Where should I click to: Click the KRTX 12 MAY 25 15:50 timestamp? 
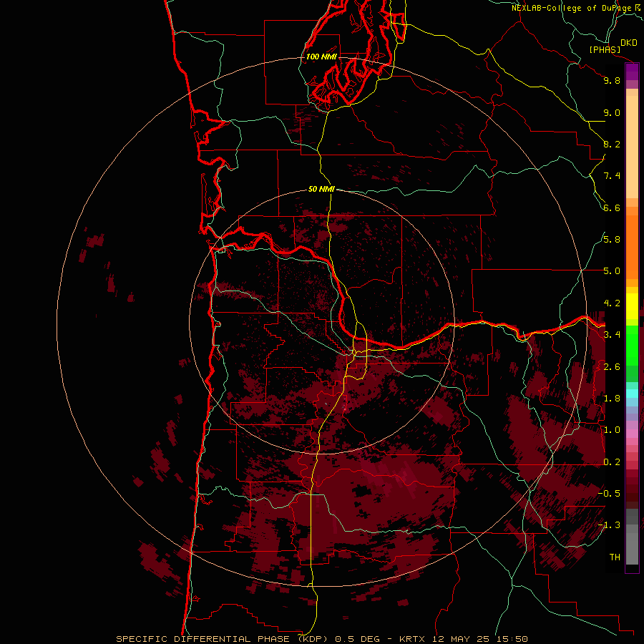coord(463,639)
